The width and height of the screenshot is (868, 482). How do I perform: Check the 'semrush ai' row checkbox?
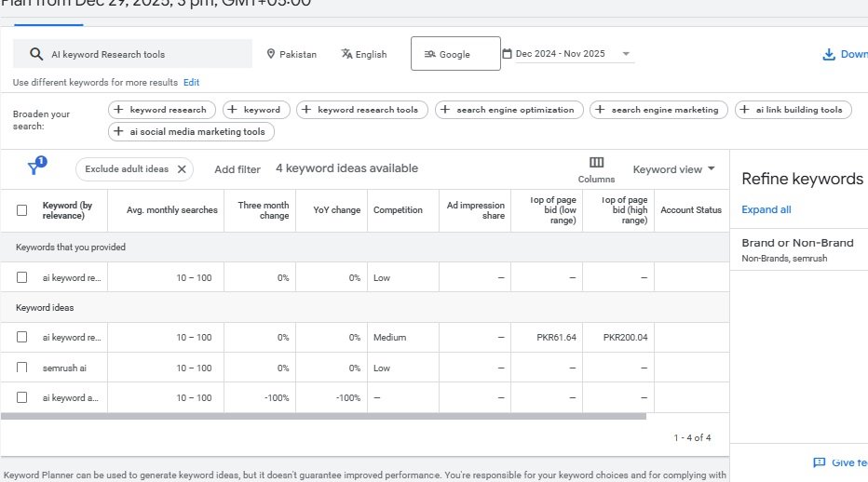[x=21, y=368]
